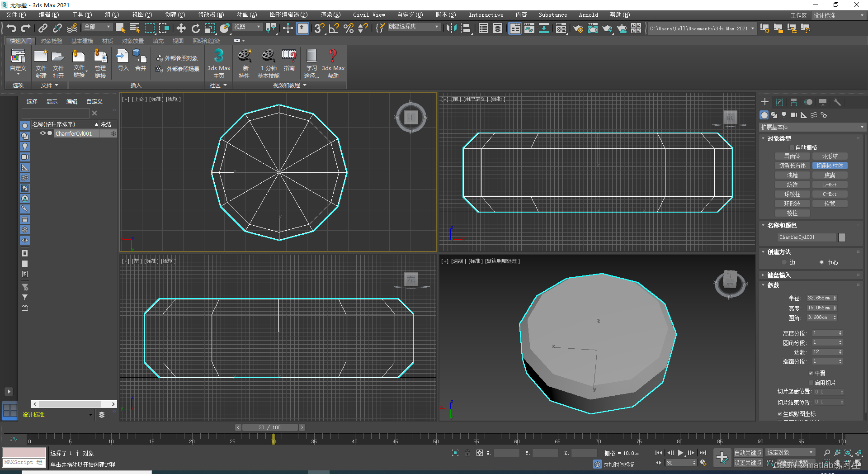Click the Lights category icon

tap(783, 115)
